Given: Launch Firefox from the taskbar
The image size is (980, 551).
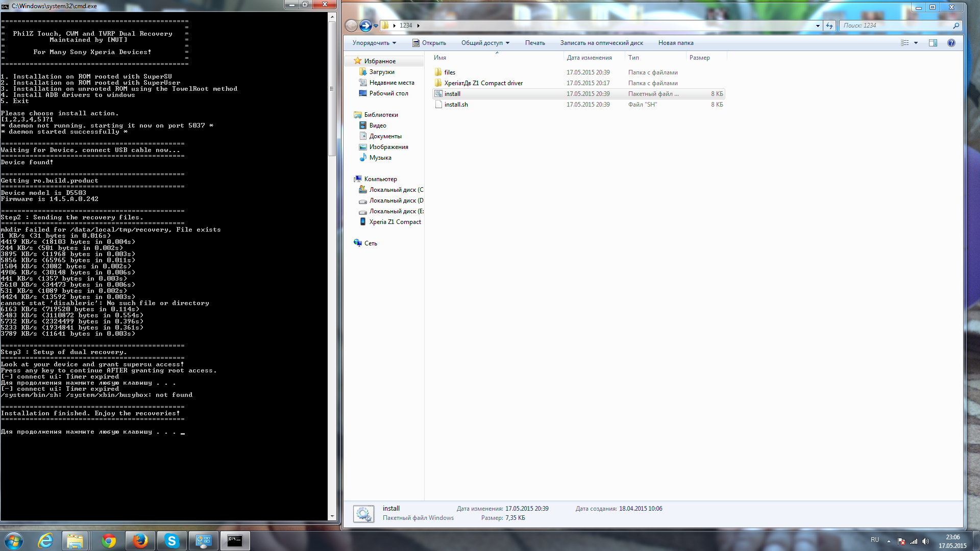Looking at the screenshot, I should click(140, 541).
